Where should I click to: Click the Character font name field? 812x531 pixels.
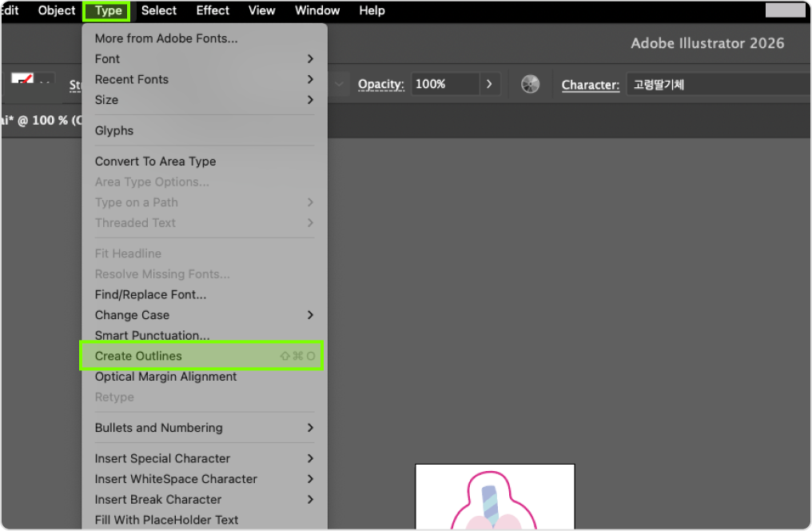coord(715,84)
